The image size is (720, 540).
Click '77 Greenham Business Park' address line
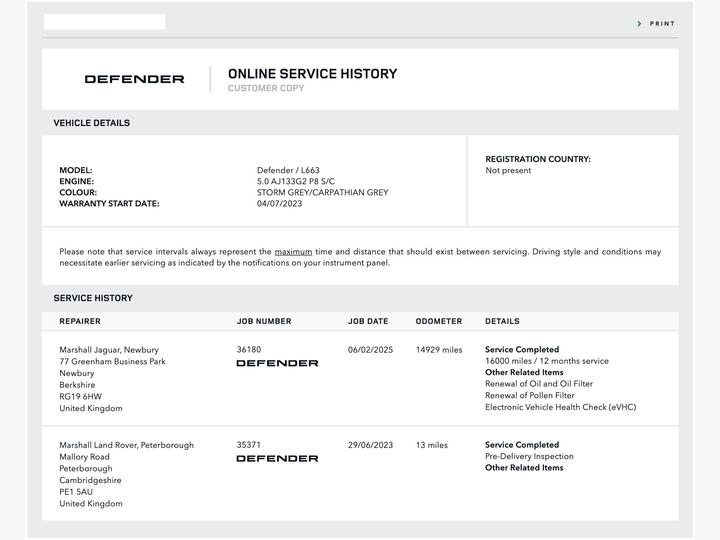click(112, 361)
